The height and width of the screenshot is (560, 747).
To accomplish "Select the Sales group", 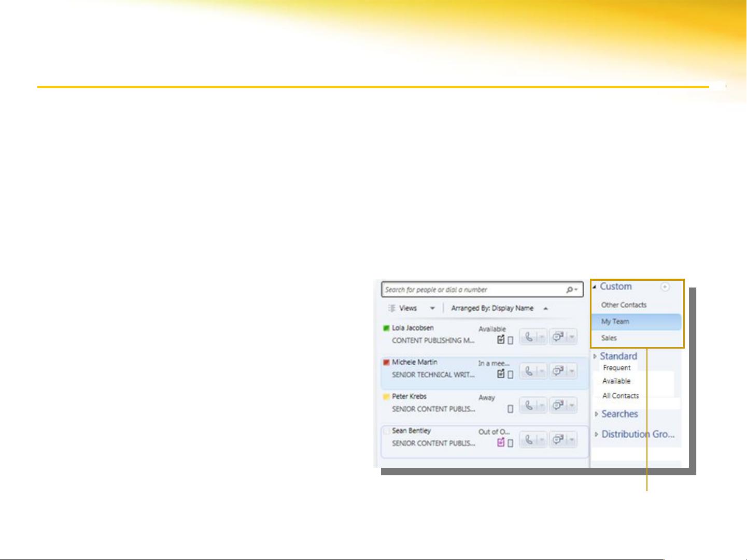I will pos(609,338).
